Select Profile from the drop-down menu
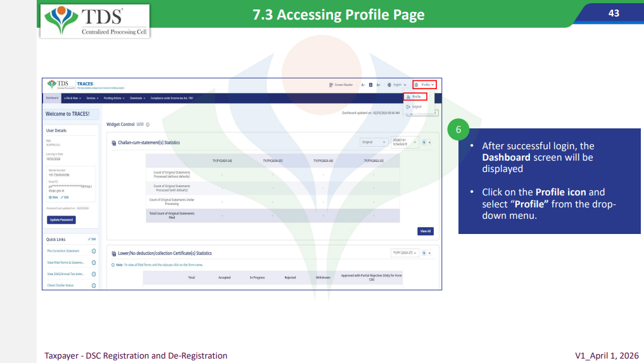 point(415,97)
